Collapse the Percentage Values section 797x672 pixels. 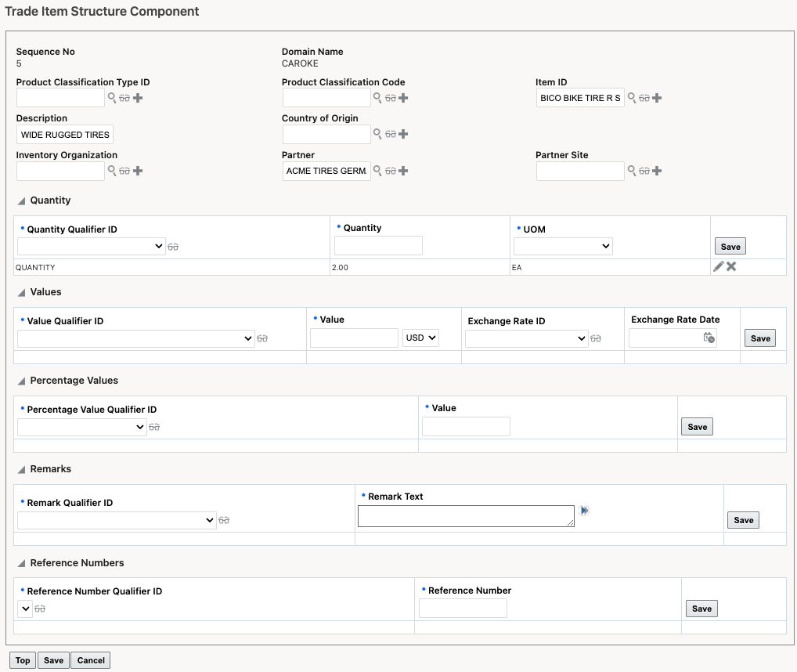[22, 381]
